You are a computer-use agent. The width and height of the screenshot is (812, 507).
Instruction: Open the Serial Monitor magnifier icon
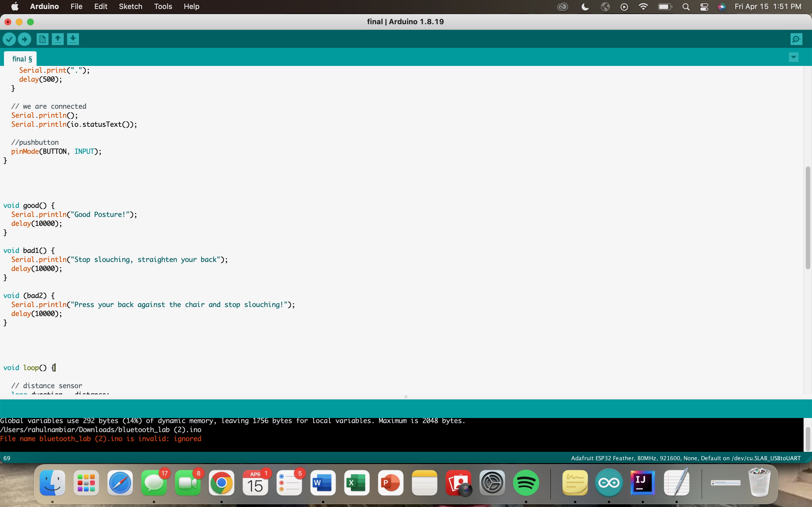point(796,39)
